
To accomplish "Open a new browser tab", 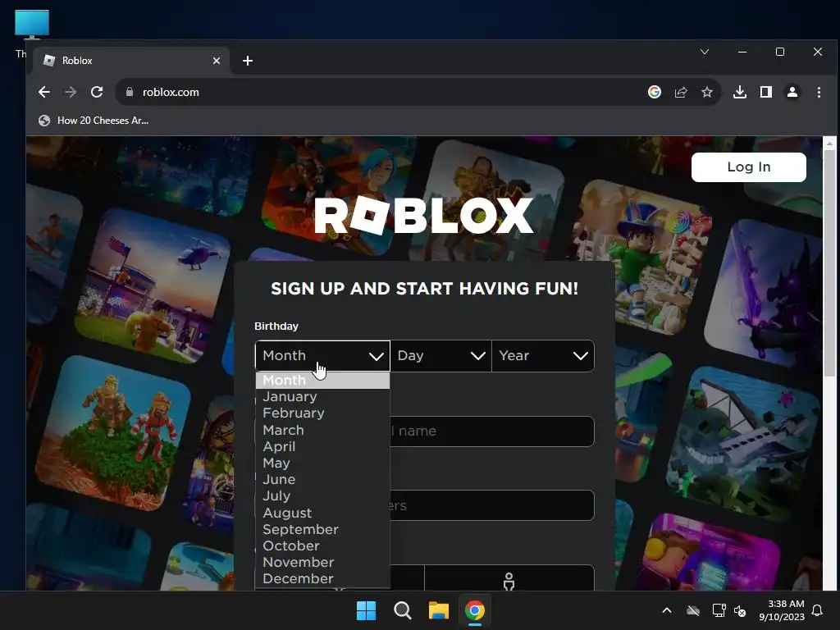I will point(248,61).
